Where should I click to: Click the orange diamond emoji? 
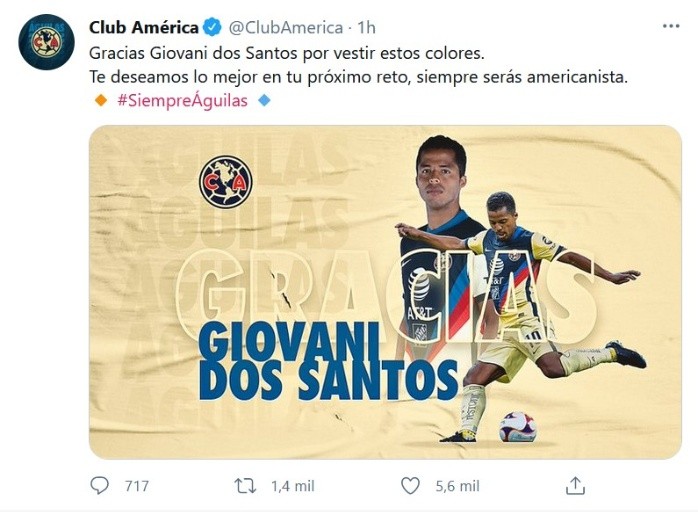pyautogui.click(x=101, y=101)
